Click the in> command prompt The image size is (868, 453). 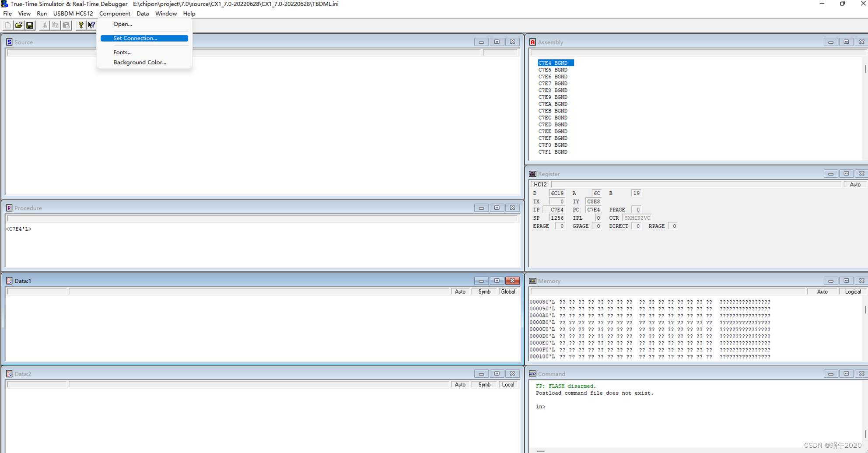pos(541,407)
